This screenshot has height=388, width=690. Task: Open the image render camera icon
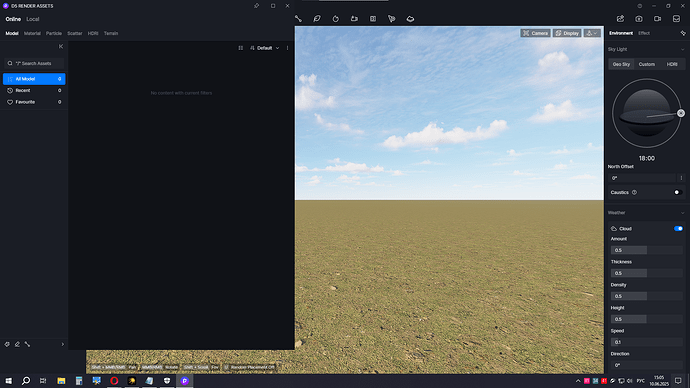[x=639, y=19]
